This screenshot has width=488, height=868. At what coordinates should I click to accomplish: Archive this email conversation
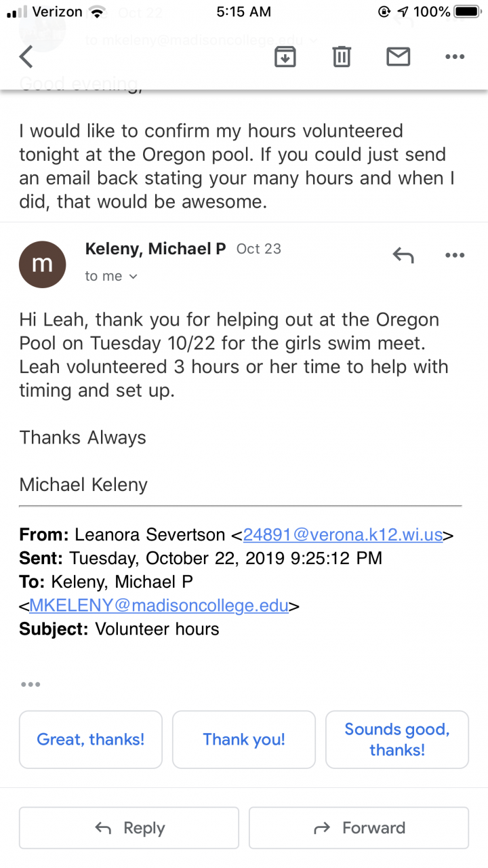pos(285,57)
